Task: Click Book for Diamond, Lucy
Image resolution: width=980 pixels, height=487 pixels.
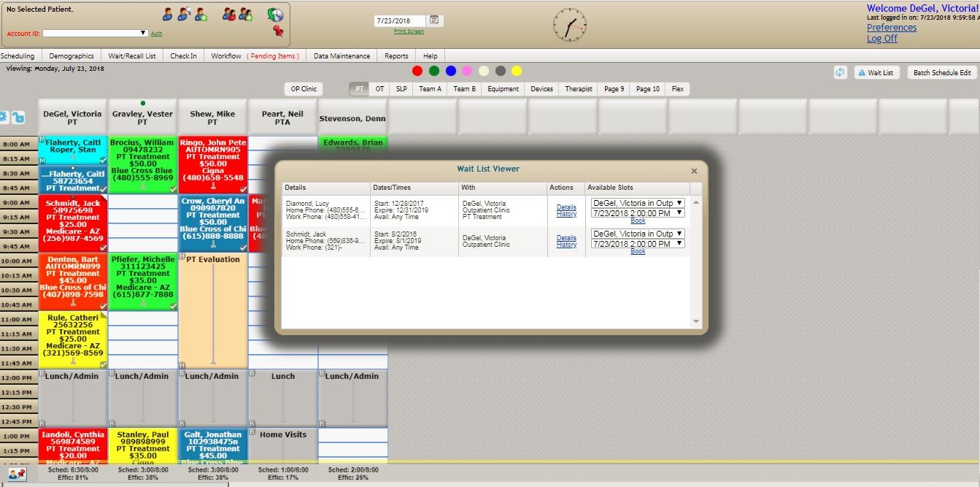Action: click(x=638, y=221)
